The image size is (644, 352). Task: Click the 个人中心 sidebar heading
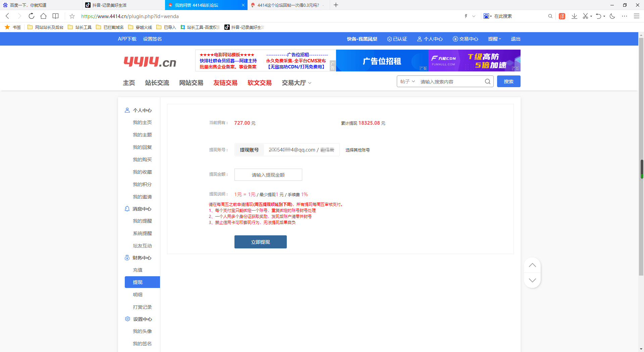click(142, 110)
